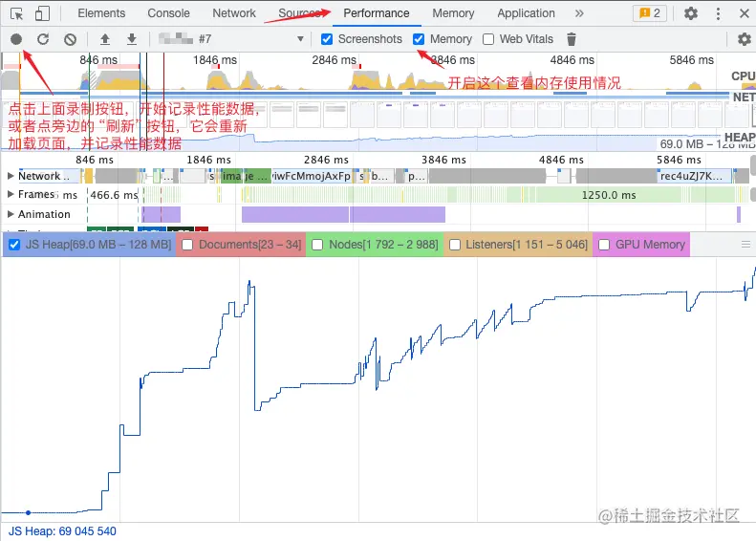Screen dimensions: 756x541
Task: Go to the Network tab
Action: point(234,13)
